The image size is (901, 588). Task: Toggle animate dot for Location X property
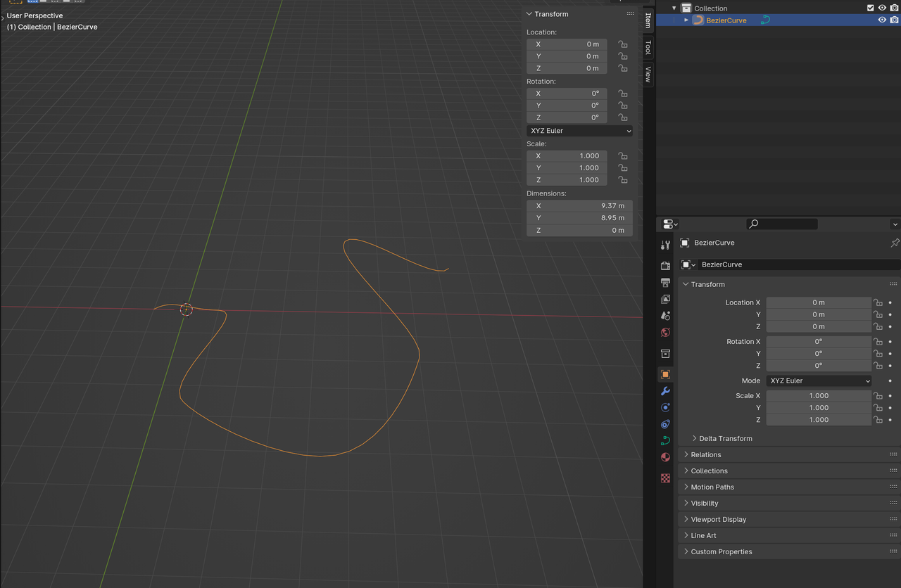tap(890, 302)
